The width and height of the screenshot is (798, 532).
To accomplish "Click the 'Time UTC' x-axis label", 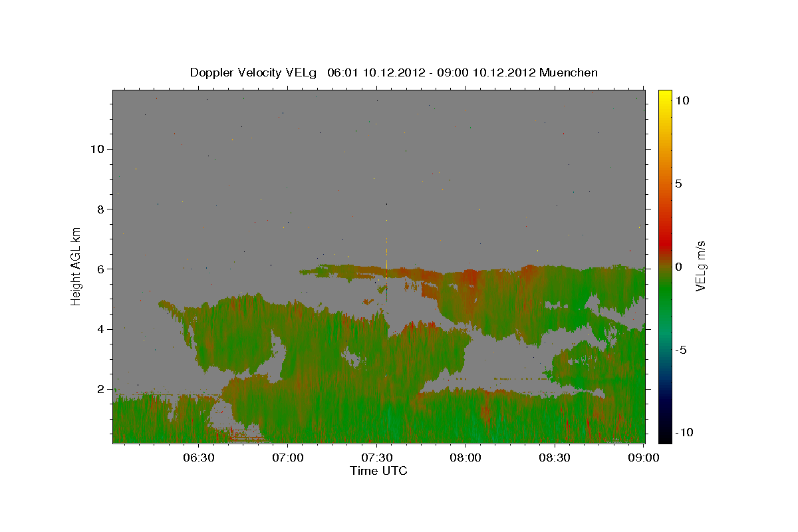I will pos(378,471).
